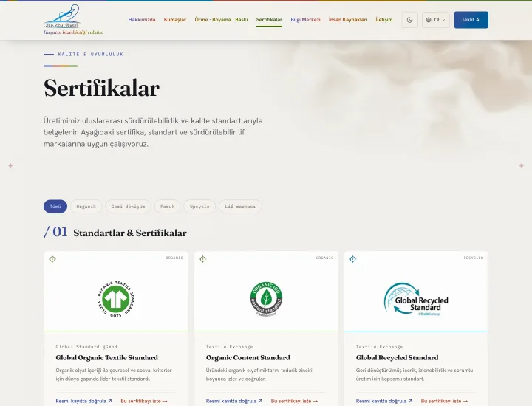Click the Standartlar & Sertifikalar section heading
Image resolution: width=532 pixels, height=406 pixels.
tap(130, 233)
